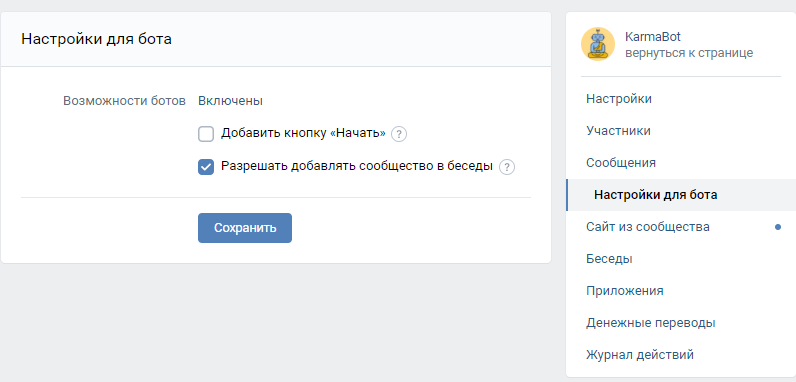Uncheck «Разрешать добавлять сообщество в беседы»
The width and height of the screenshot is (796, 382).
pyautogui.click(x=206, y=167)
